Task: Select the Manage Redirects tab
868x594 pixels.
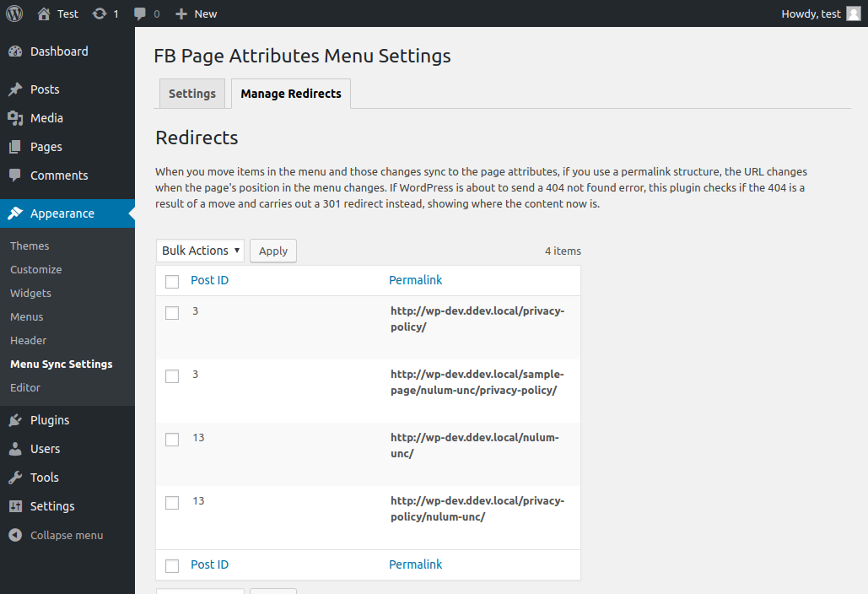Action: coord(291,94)
